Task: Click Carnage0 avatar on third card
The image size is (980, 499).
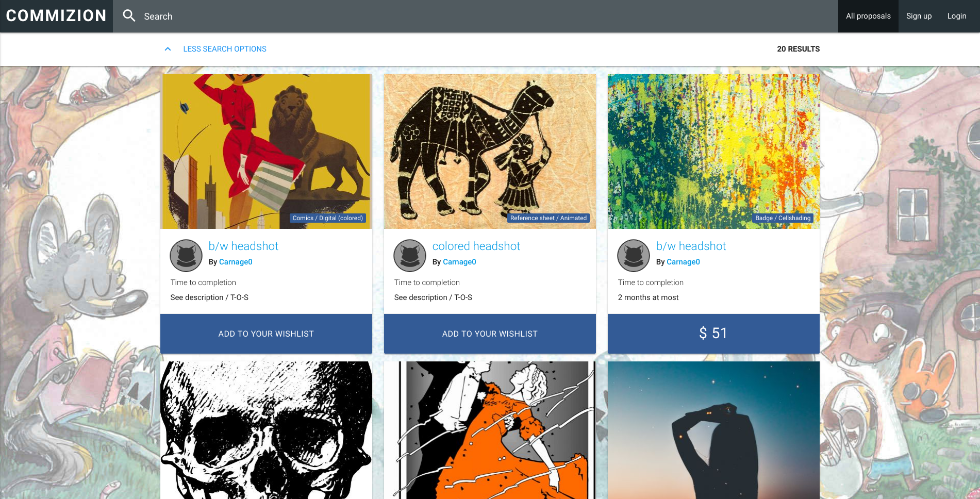Action: tap(634, 256)
